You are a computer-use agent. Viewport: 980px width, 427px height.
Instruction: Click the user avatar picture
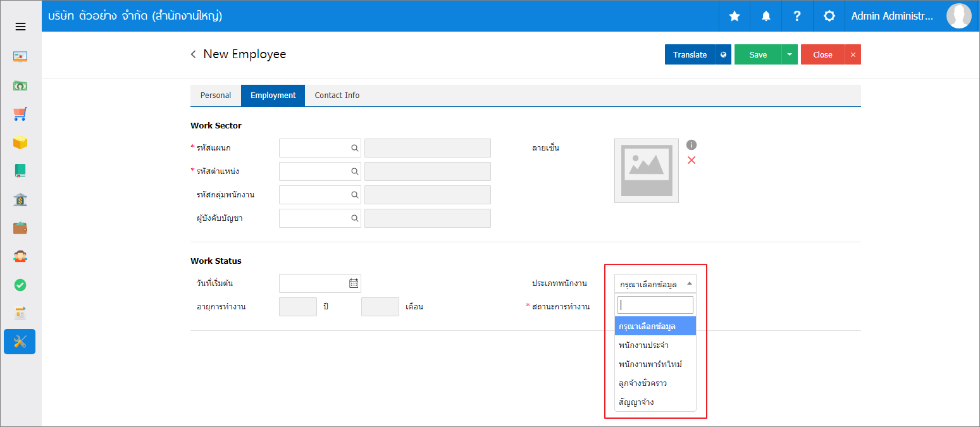coord(959,16)
